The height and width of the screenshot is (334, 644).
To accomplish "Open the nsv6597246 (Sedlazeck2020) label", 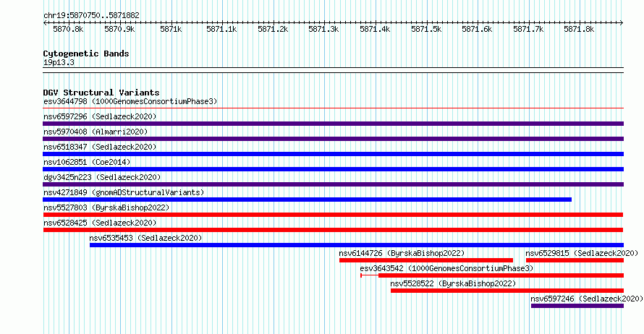I will [x=587, y=299].
